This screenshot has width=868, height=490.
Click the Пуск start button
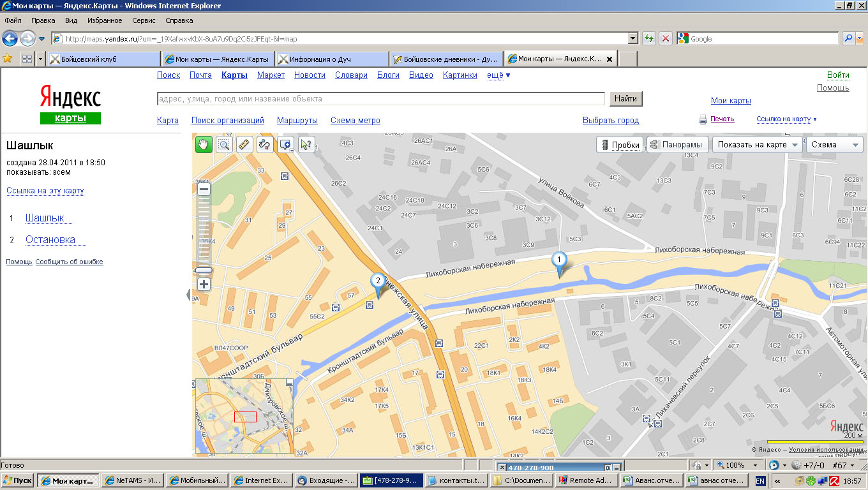(x=17, y=480)
